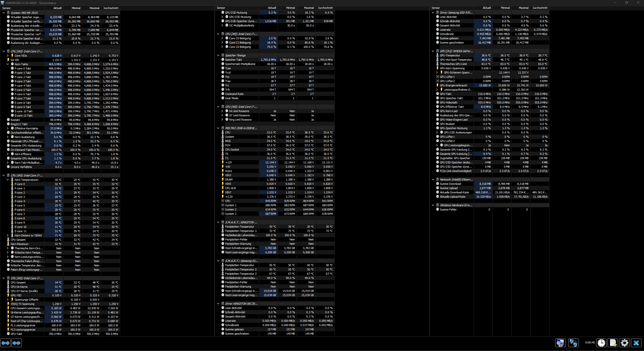The width and height of the screenshot is (644, 351).
Task: Expand the IA Limit Reasons entry
Action: pos(222,111)
